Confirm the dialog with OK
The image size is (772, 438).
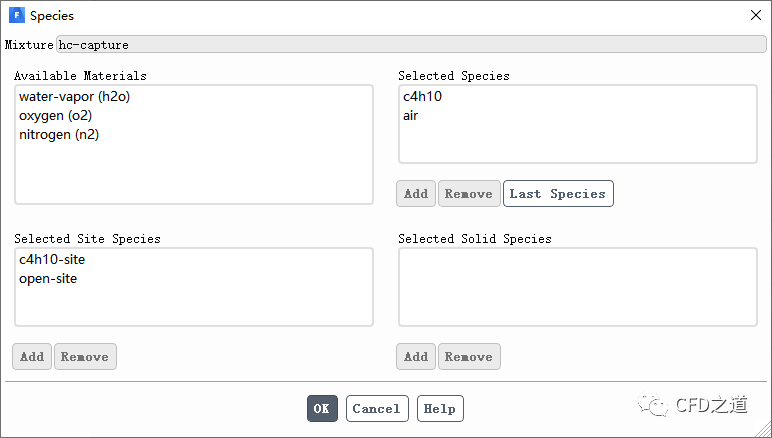[321, 409]
